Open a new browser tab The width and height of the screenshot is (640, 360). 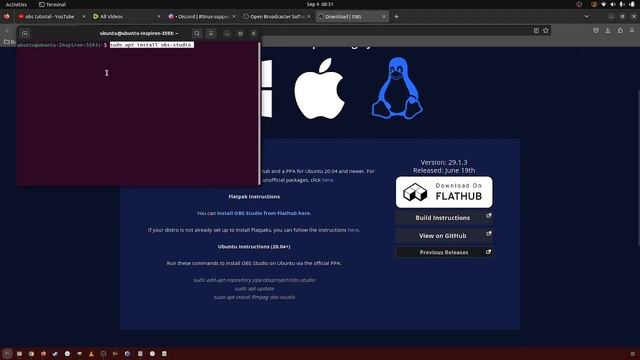point(396,17)
